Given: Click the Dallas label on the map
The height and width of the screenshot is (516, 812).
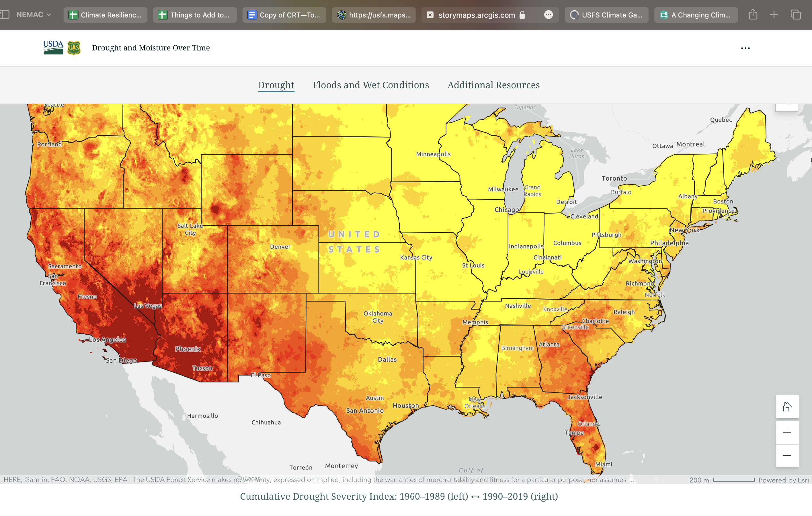Looking at the screenshot, I should coord(387,359).
